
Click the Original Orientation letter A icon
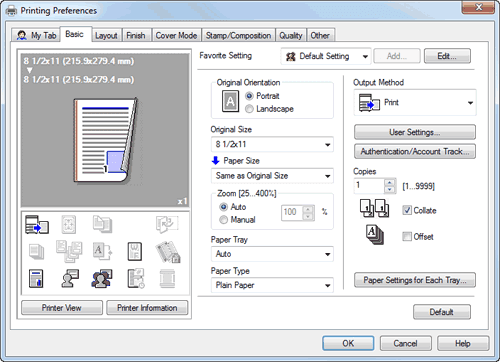tap(230, 101)
